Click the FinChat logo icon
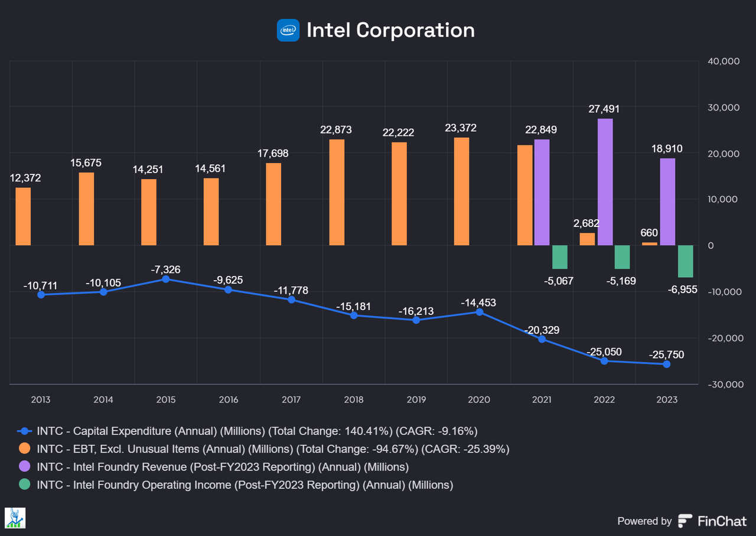Image resolution: width=756 pixels, height=536 pixels. click(x=685, y=521)
